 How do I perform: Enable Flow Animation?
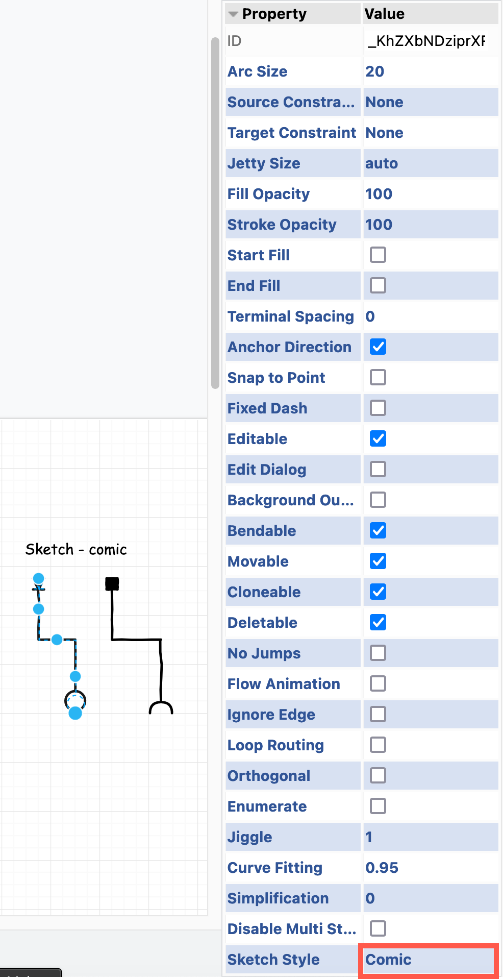click(378, 683)
